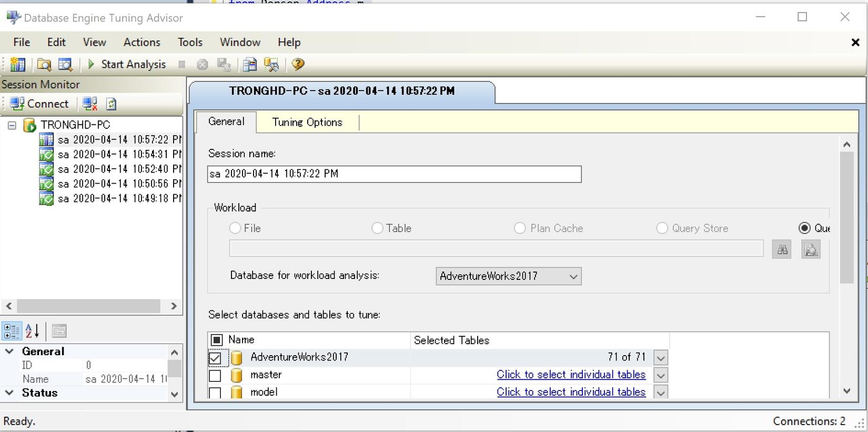
Task: Click the open session toolbar icon
Action: pyautogui.click(x=65, y=64)
